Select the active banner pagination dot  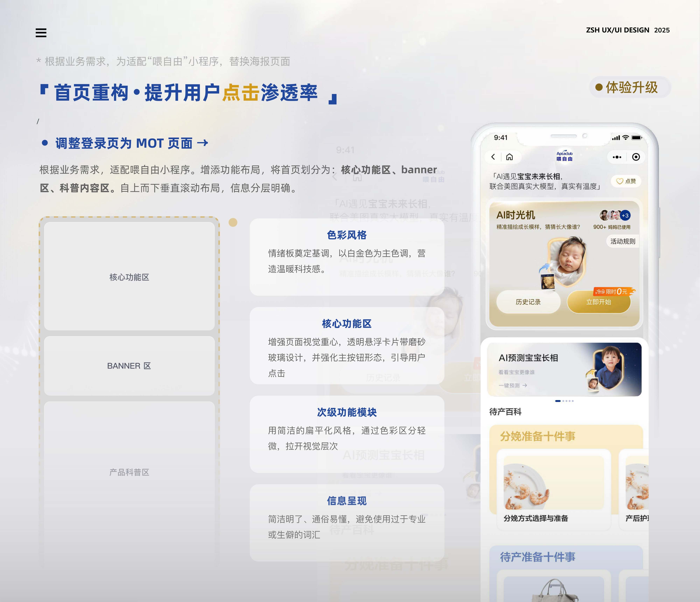(x=558, y=401)
